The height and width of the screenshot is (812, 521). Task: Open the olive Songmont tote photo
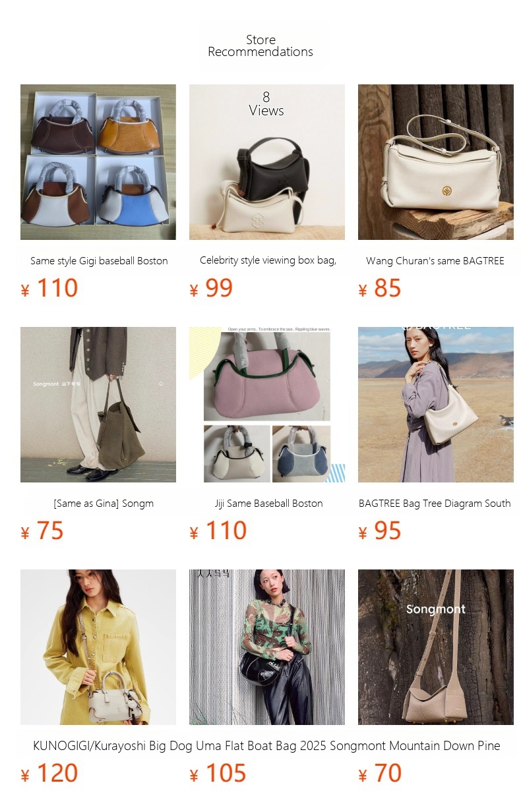click(x=98, y=405)
